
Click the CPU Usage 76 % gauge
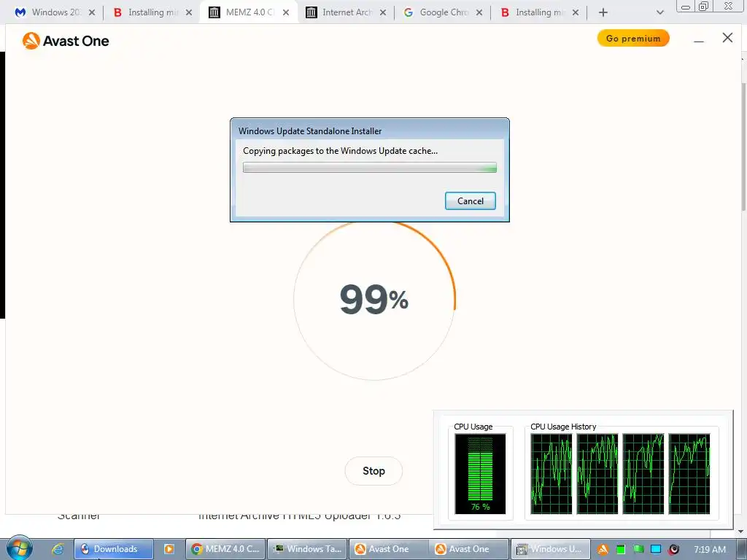point(480,474)
